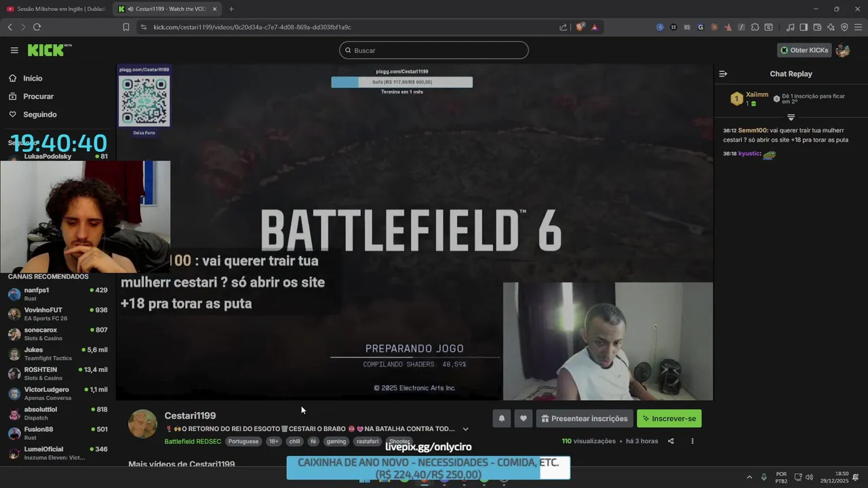Open recommended channel Jukes
This screenshot has width=868, height=488.
[x=58, y=354]
